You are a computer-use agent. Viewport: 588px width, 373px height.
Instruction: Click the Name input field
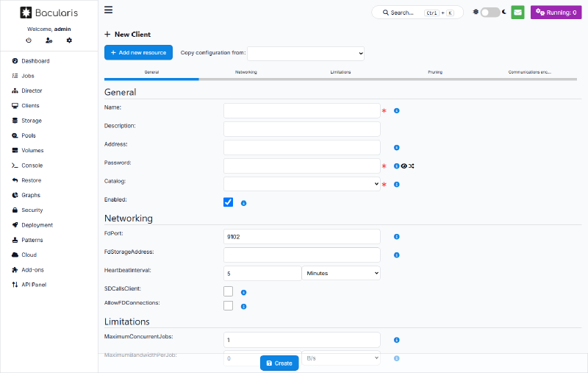click(x=302, y=110)
